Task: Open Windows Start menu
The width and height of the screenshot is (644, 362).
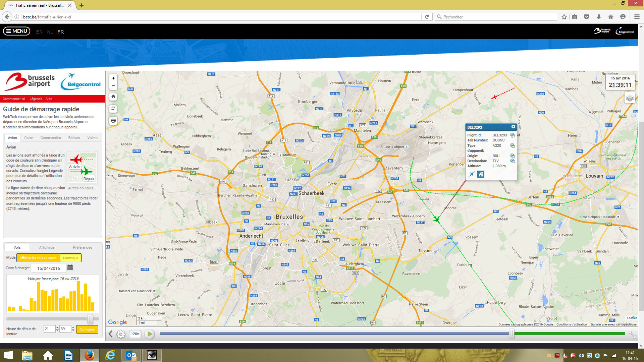Action: tap(8, 355)
